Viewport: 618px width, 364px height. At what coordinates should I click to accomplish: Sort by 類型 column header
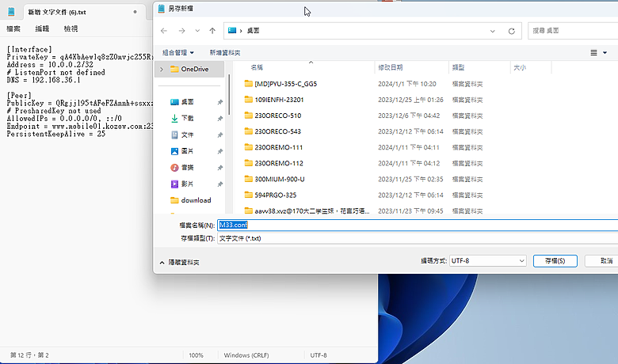click(x=458, y=68)
